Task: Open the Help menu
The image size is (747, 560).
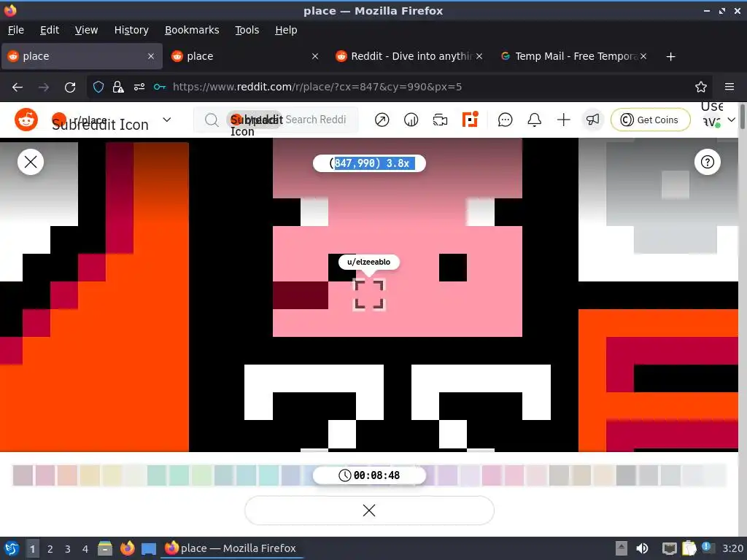Action: pos(286,30)
